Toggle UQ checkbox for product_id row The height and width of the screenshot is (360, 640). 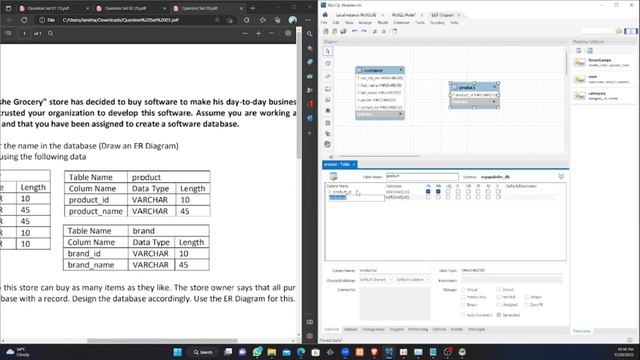point(448,191)
